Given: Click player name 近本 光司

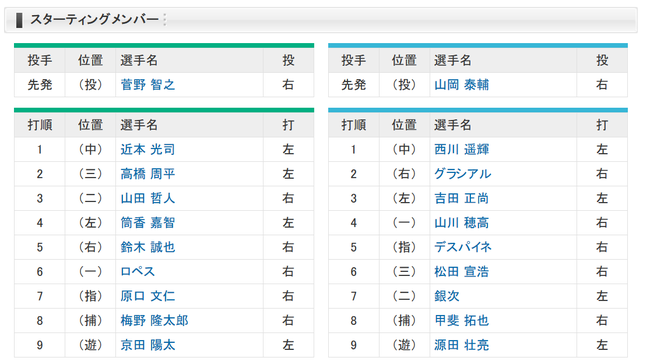Looking at the screenshot, I should point(148,150).
